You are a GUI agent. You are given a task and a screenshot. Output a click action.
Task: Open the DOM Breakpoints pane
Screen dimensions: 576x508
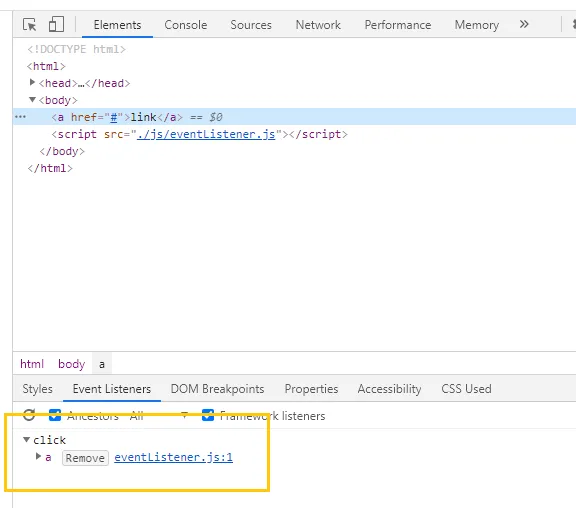pyautogui.click(x=217, y=389)
